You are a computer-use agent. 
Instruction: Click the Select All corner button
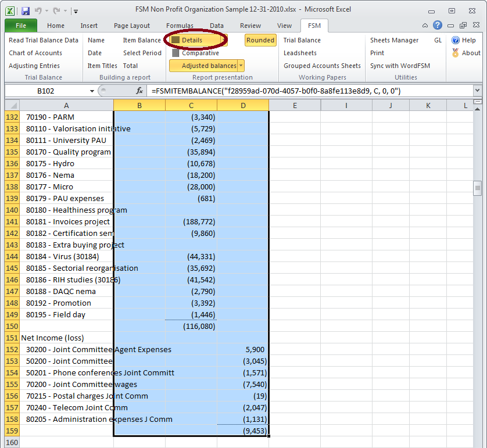[x=12, y=105]
